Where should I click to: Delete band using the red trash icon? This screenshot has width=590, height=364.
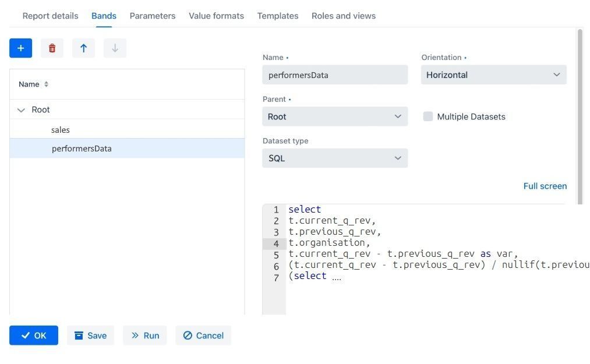point(52,48)
